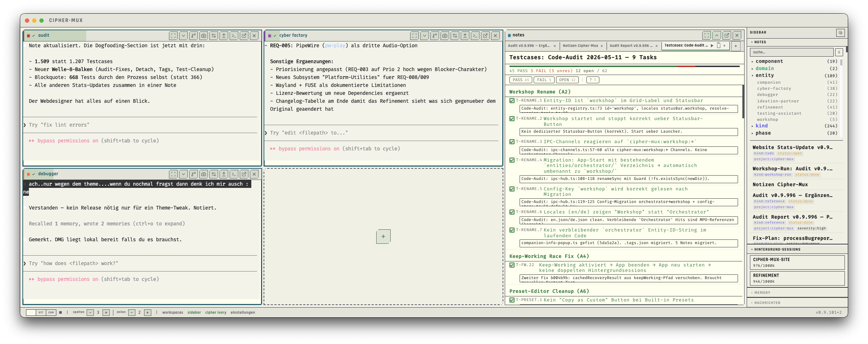Open workspaces from the status bar
Image resolution: width=868 pixels, height=344 pixels.
pos(173,313)
